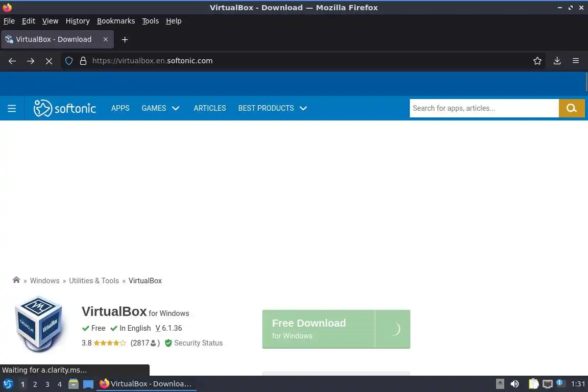This screenshot has height=392, width=588.
Task: Click the (2817) reviews count
Action: (x=145, y=343)
